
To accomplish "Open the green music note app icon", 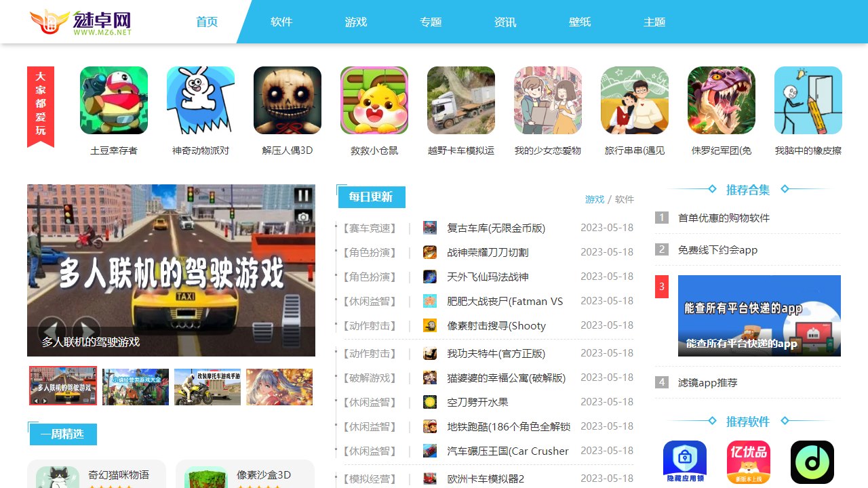I will point(812,462).
